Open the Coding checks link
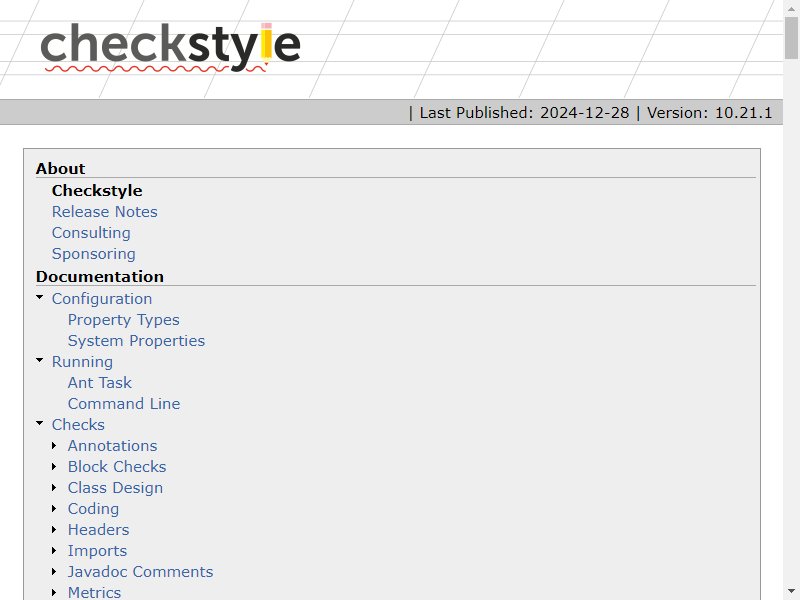800x600 pixels. [93, 509]
